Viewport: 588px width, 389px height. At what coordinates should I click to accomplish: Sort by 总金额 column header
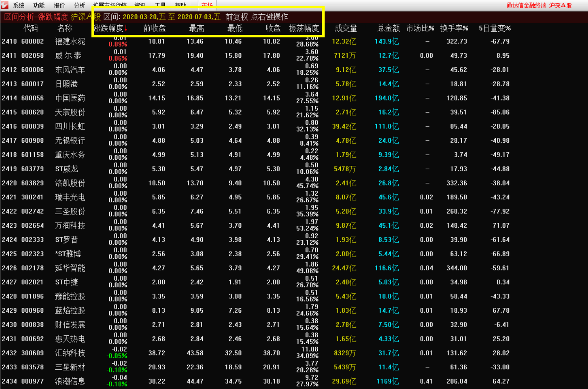[388, 29]
